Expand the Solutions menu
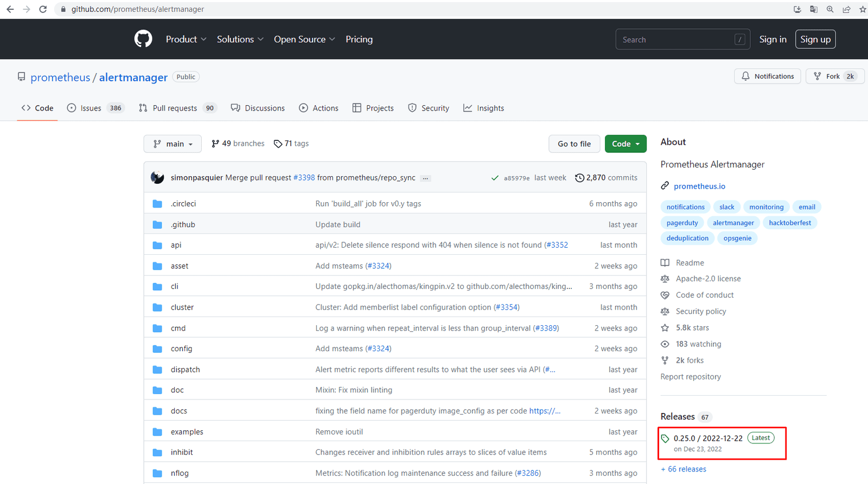The width and height of the screenshot is (868, 484). (240, 39)
